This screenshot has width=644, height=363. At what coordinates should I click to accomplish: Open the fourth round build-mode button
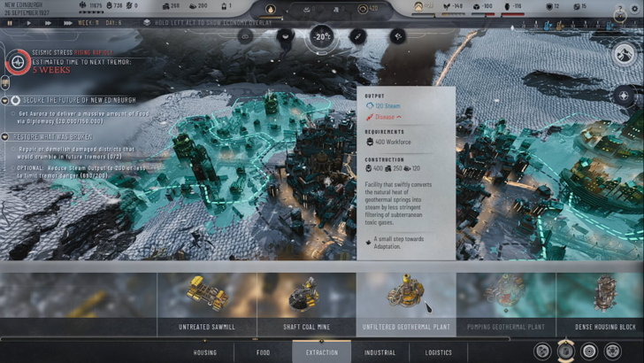click(612, 351)
